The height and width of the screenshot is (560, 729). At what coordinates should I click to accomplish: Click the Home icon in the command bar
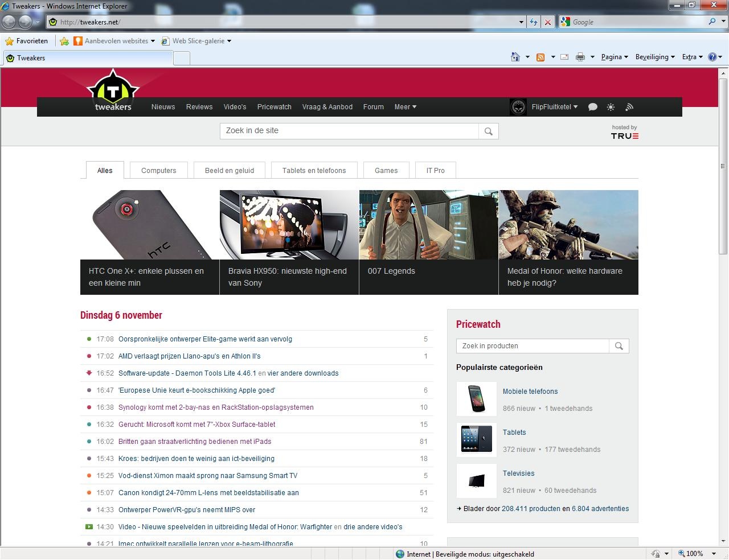[x=515, y=57]
